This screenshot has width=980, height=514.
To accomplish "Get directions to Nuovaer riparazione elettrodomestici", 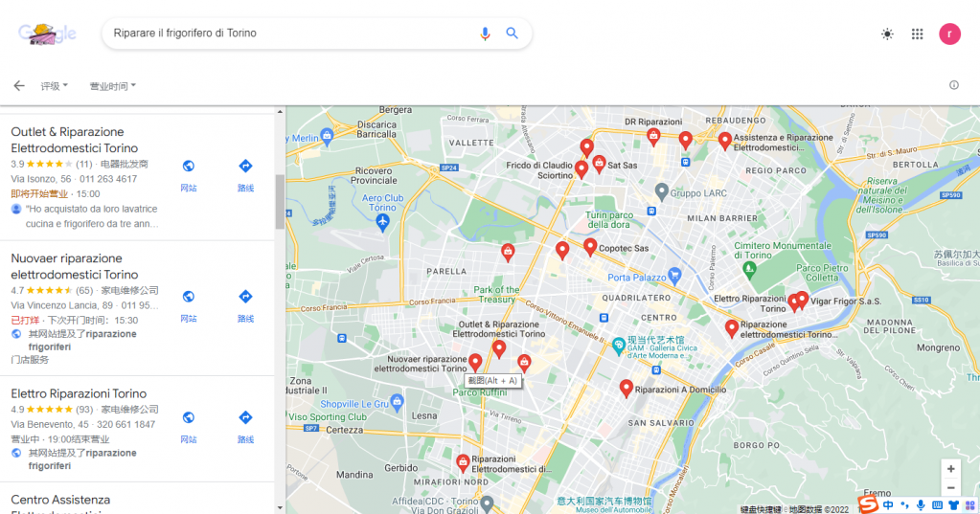I will coord(245,304).
